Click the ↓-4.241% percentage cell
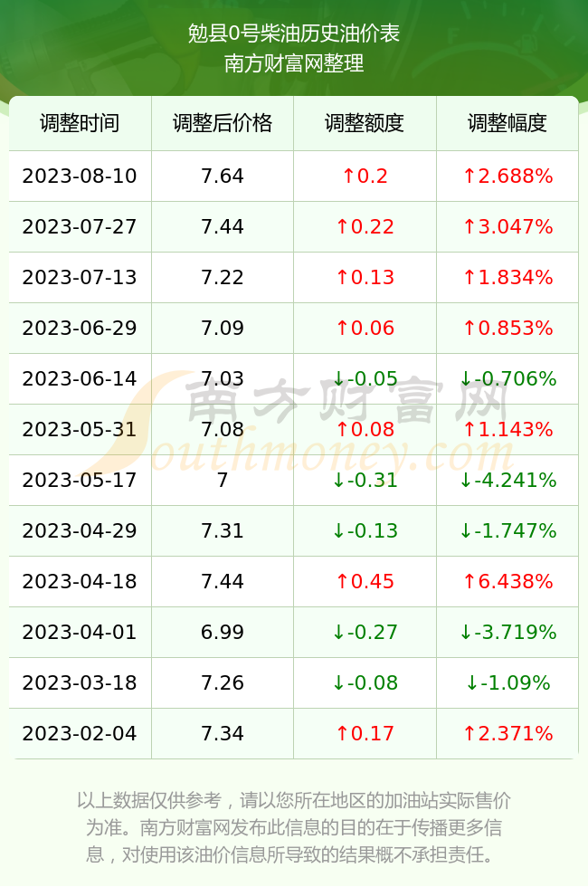588x887 pixels. coord(507,481)
